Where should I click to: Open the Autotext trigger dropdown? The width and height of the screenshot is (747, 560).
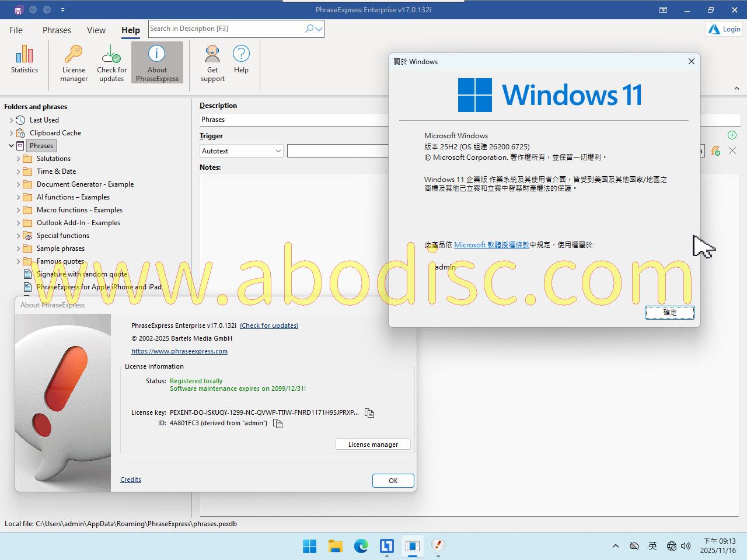(x=278, y=151)
